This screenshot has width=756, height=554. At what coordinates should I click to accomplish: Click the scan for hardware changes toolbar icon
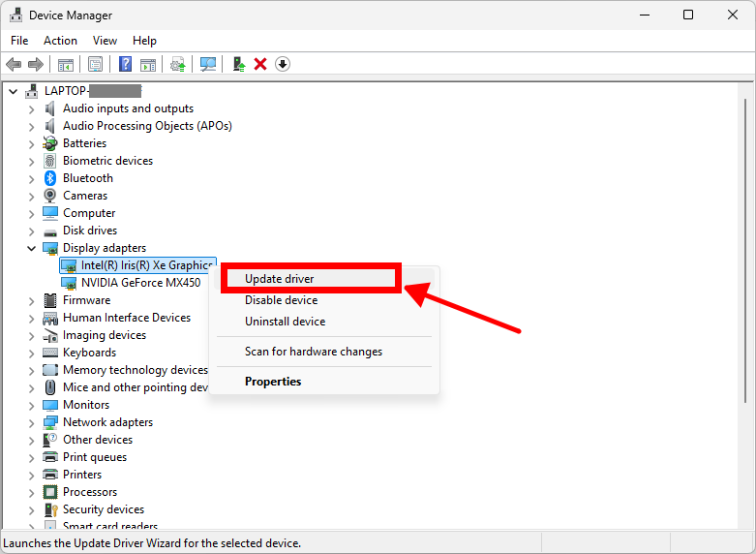click(x=208, y=64)
